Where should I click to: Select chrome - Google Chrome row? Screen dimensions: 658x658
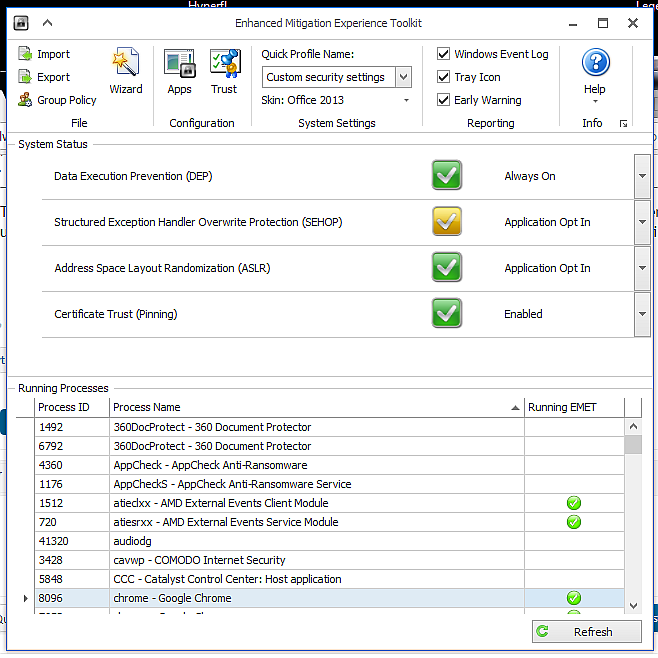click(x=329, y=598)
